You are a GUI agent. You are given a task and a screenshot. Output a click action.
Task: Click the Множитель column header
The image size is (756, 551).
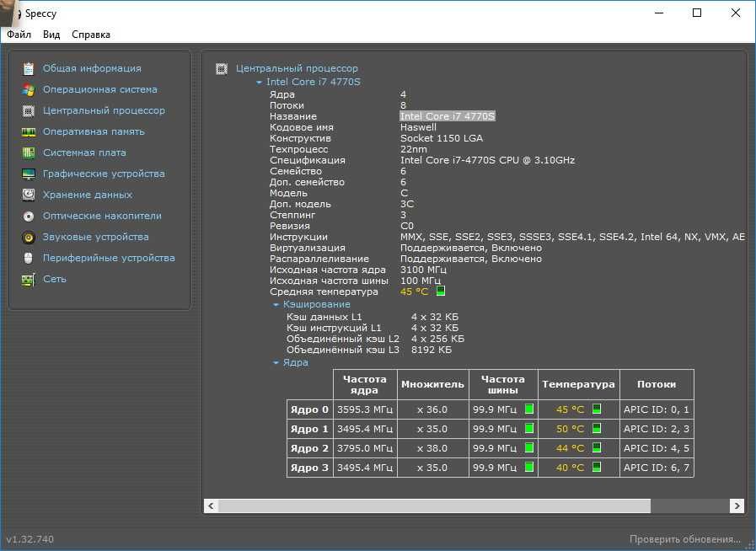click(432, 384)
